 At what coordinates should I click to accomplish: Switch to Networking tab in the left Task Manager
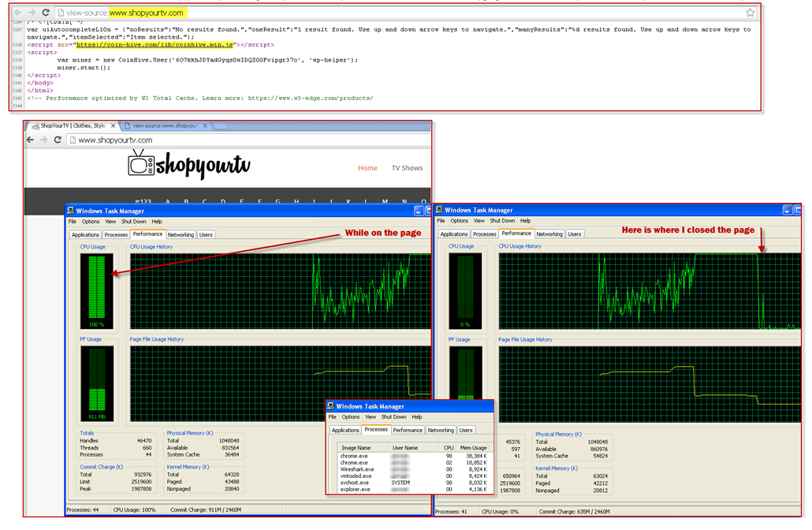(181, 235)
